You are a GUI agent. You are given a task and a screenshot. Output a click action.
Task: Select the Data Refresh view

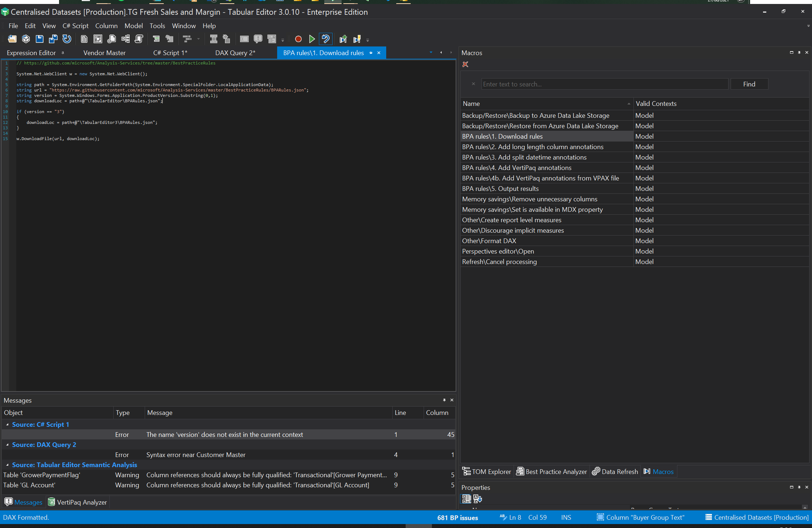[x=615, y=471]
